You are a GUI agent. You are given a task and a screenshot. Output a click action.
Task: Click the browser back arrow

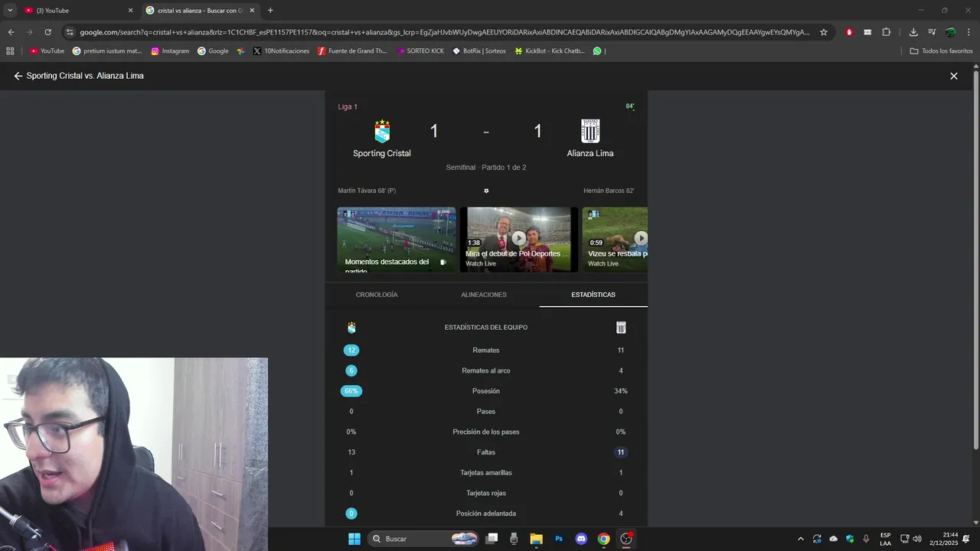(x=11, y=32)
